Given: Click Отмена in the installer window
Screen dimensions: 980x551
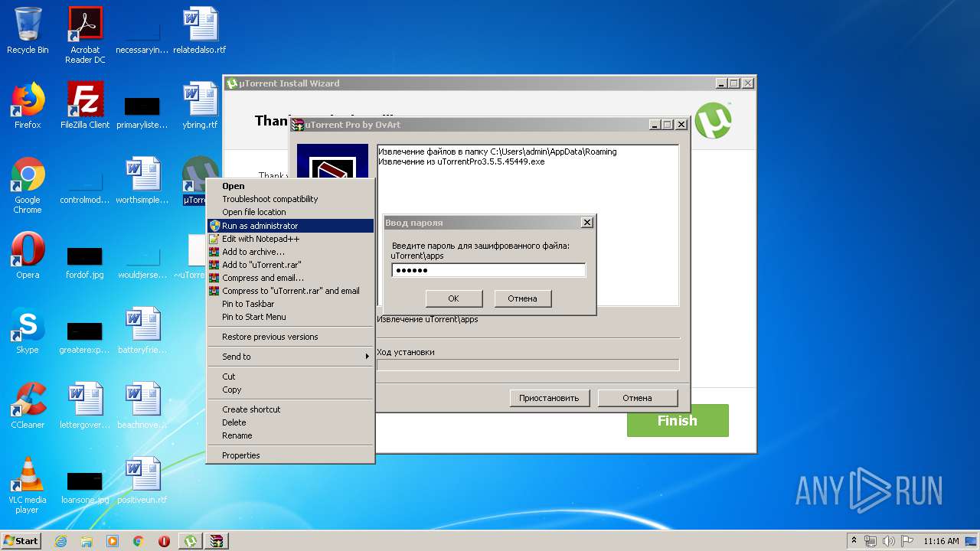Looking at the screenshot, I should point(638,398).
